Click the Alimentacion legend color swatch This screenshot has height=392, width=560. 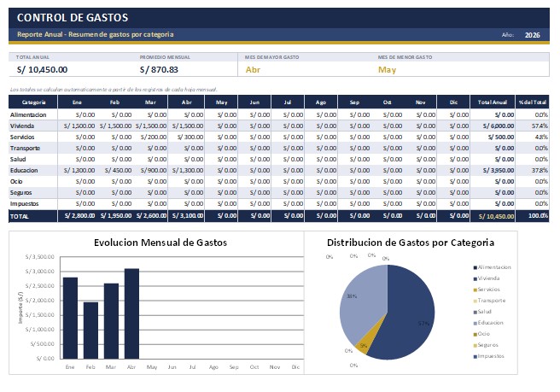475,267
